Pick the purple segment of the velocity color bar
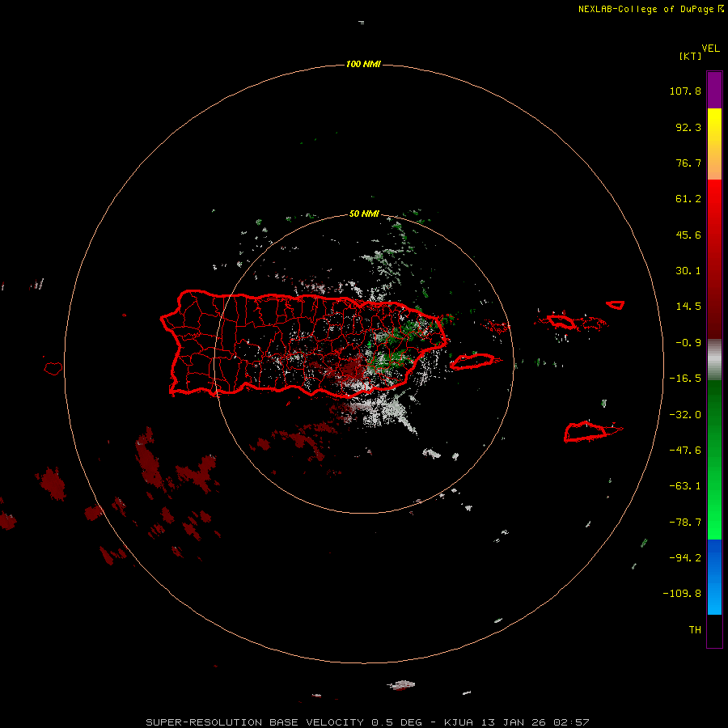This screenshot has height=728, width=728. pyautogui.click(x=714, y=90)
